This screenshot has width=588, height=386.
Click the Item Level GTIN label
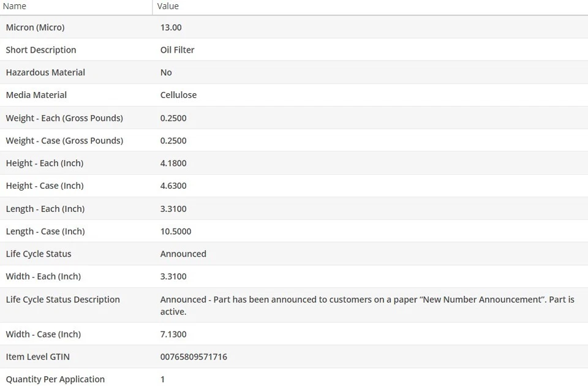38,357
